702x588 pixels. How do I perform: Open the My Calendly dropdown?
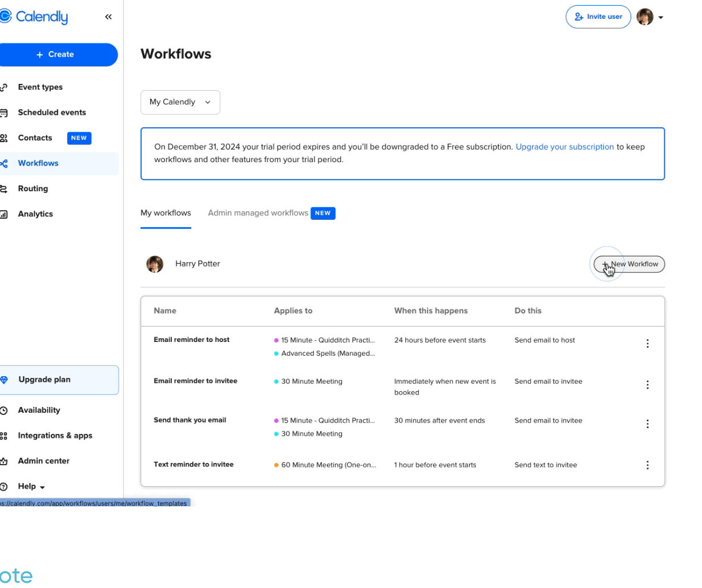coord(180,102)
